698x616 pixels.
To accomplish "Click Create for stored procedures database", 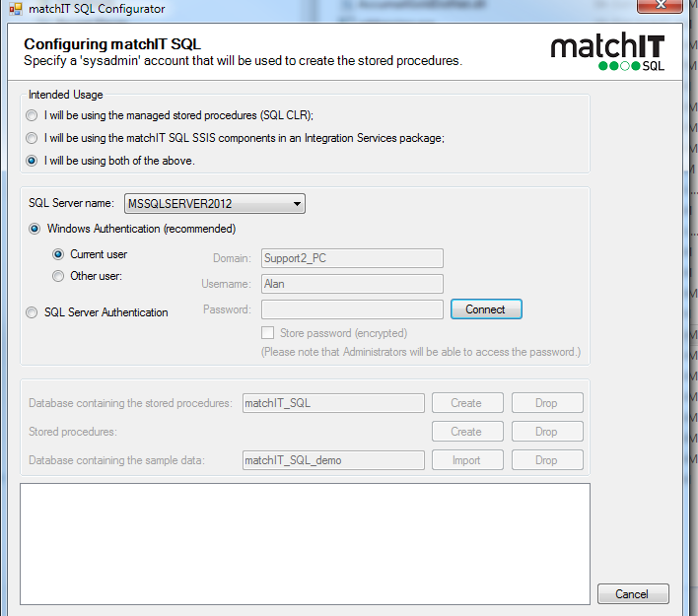I will (467, 403).
